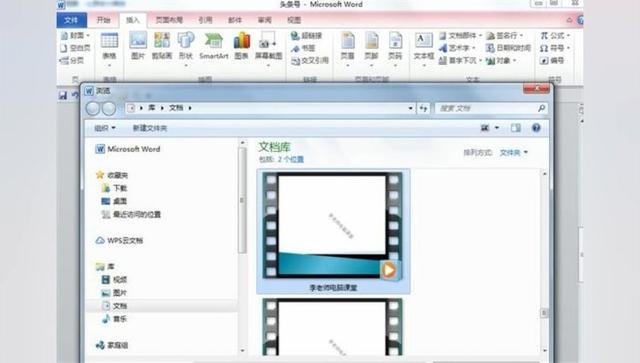The width and height of the screenshot is (640, 363).
Task: Select the 插入 (Insert) ribbon tab
Action: pos(133,20)
